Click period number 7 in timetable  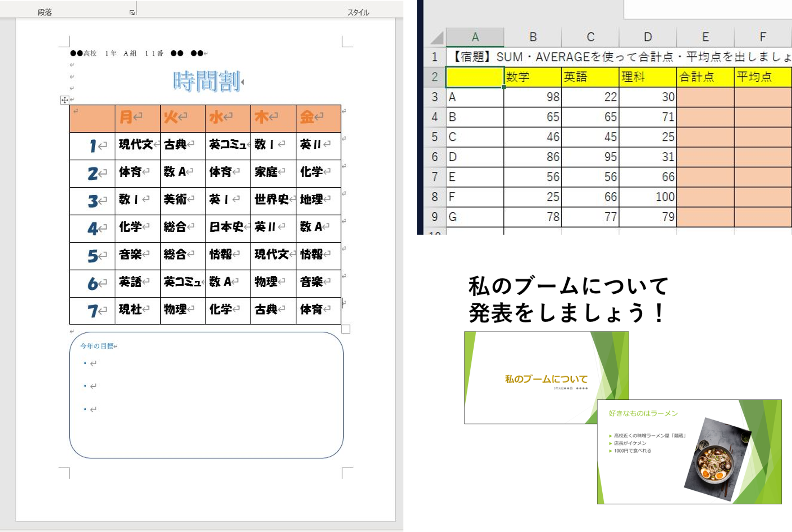92,311
